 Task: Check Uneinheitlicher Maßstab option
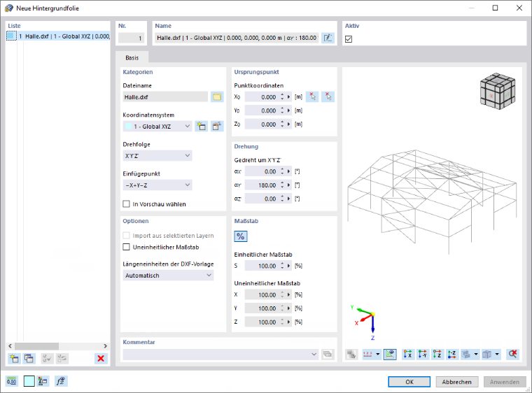pyautogui.click(x=126, y=247)
